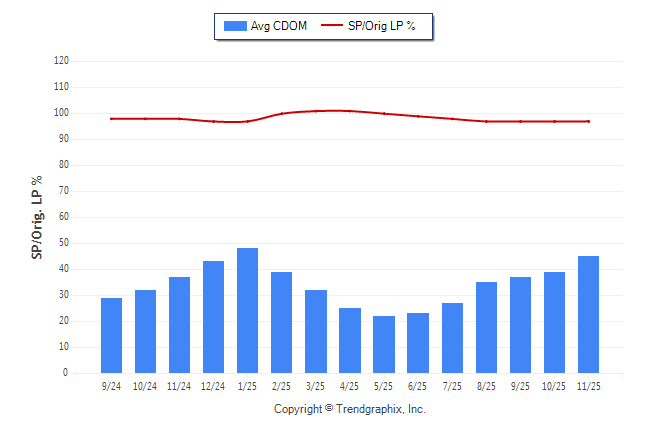Click the 3/25 Avg CDOM bar
Viewport: 646px width, 434px height.
(x=316, y=332)
